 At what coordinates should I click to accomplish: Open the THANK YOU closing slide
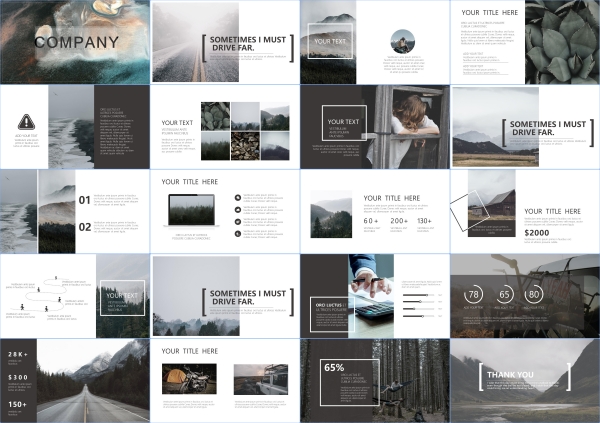pos(524,380)
